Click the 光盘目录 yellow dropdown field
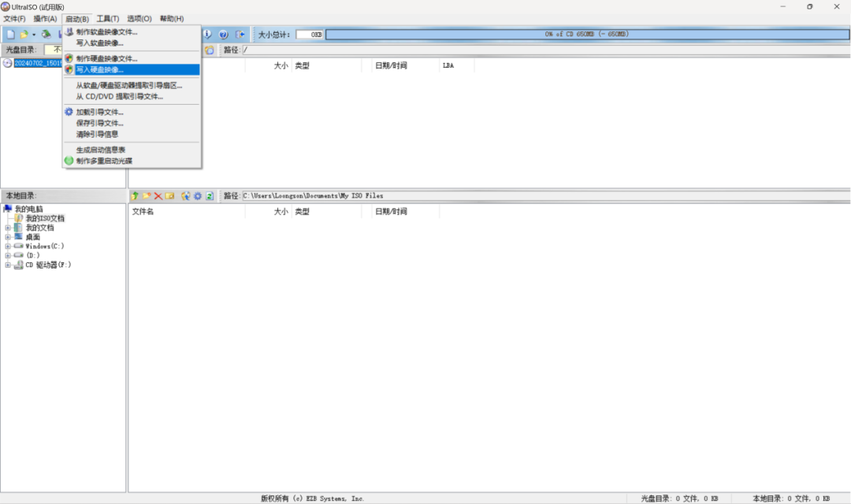Viewport: 851px width, 504px height. [54, 50]
